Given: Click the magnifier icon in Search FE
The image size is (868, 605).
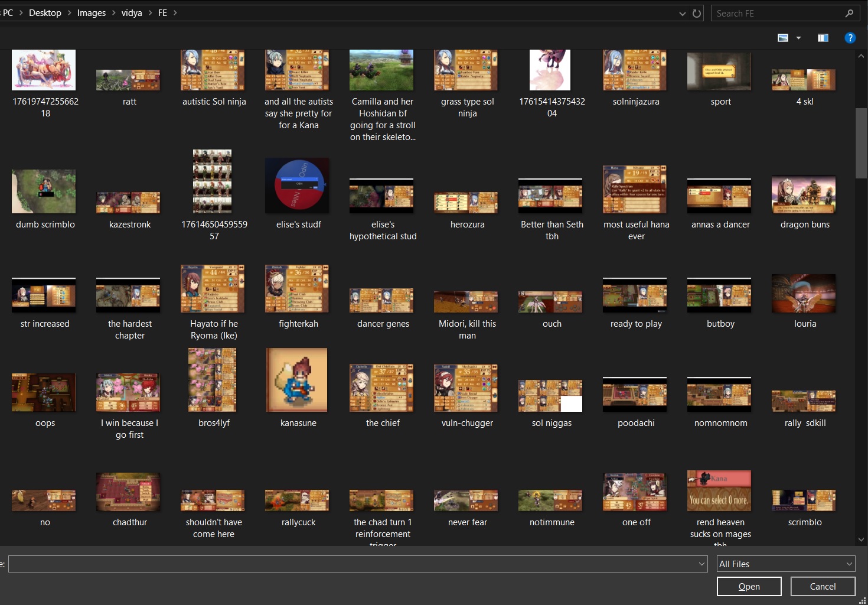Looking at the screenshot, I should 849,13.
